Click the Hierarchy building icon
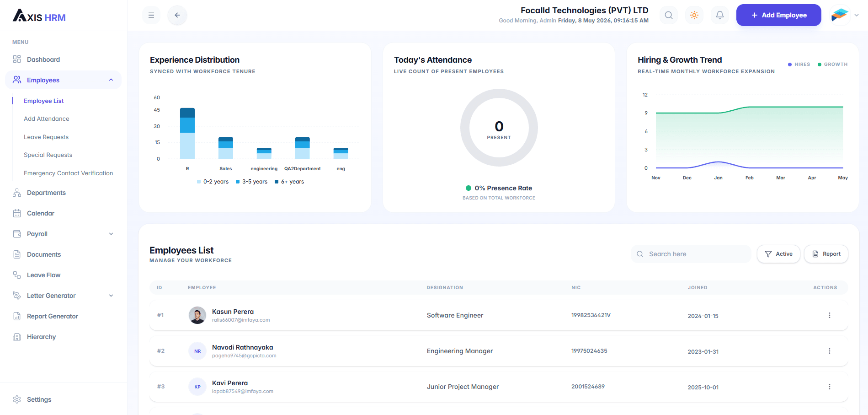 (17, 337)
